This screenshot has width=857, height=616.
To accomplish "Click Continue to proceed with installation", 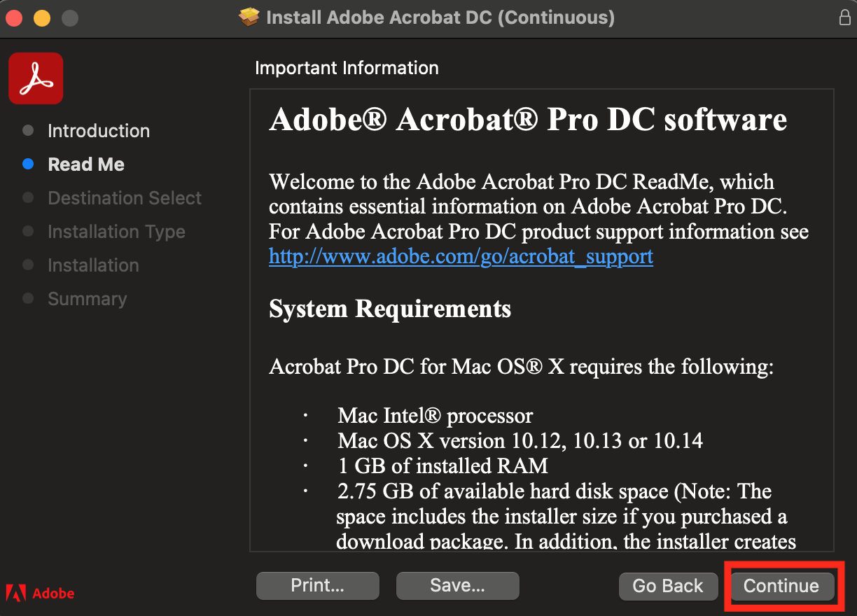I will [781, 586].
